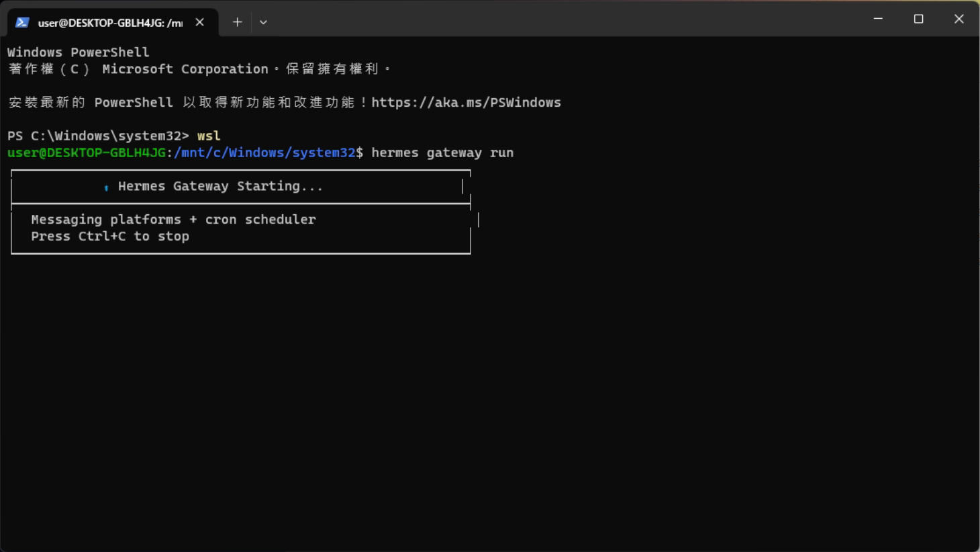
Task: Close the user@DESKTOP-GBLH4JG tab
Action: [199, 22]
